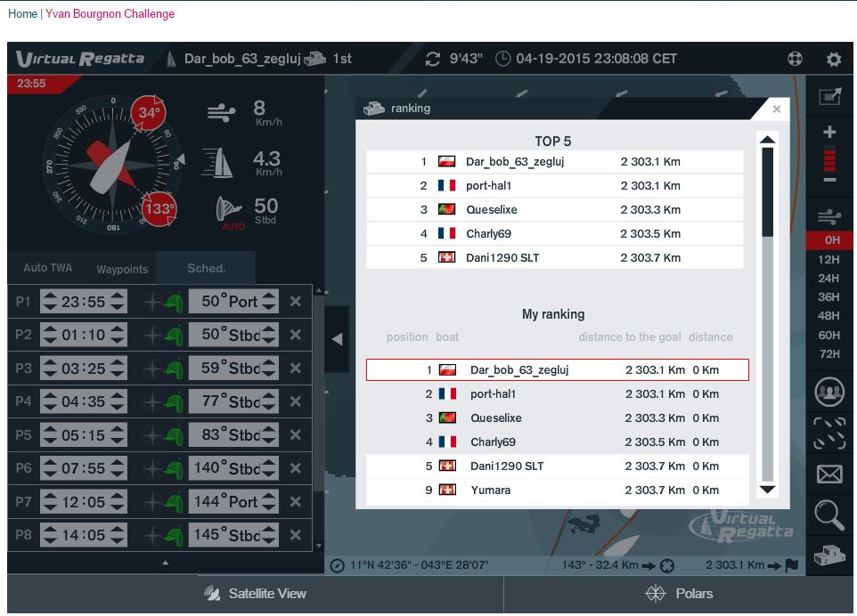Open the Waypoints tab
Viewport: 857px width, 616px height.
(x=122, y=269)
